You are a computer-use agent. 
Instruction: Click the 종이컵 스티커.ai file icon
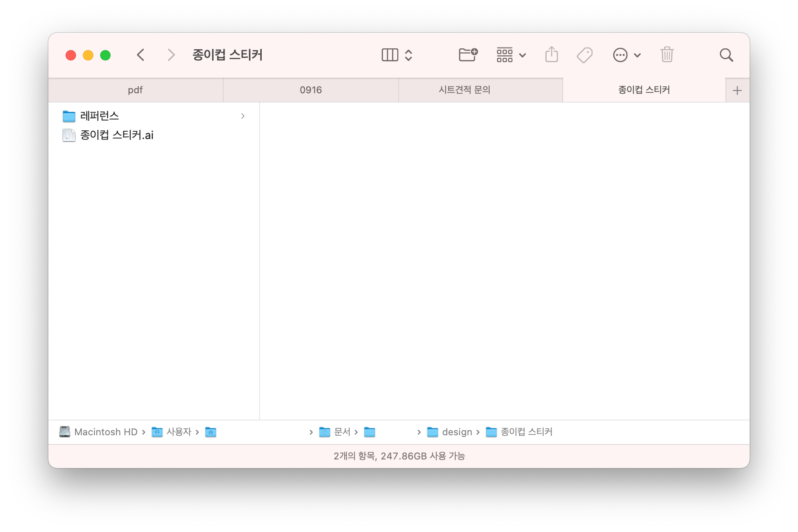(x=69, y=135)
